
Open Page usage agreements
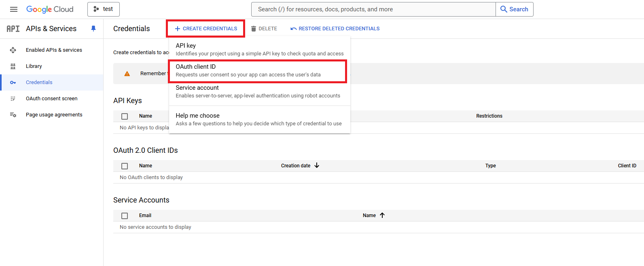(x=54, y=115)
